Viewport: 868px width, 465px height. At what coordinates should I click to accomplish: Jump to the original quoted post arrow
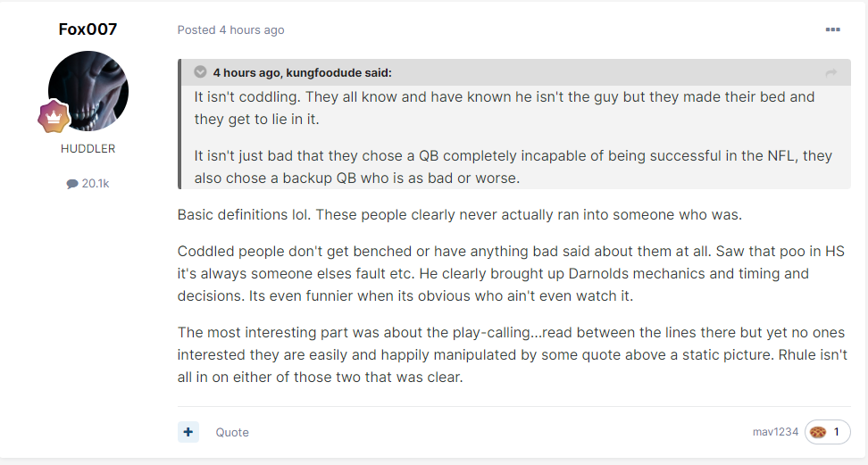tap(830, 73)
